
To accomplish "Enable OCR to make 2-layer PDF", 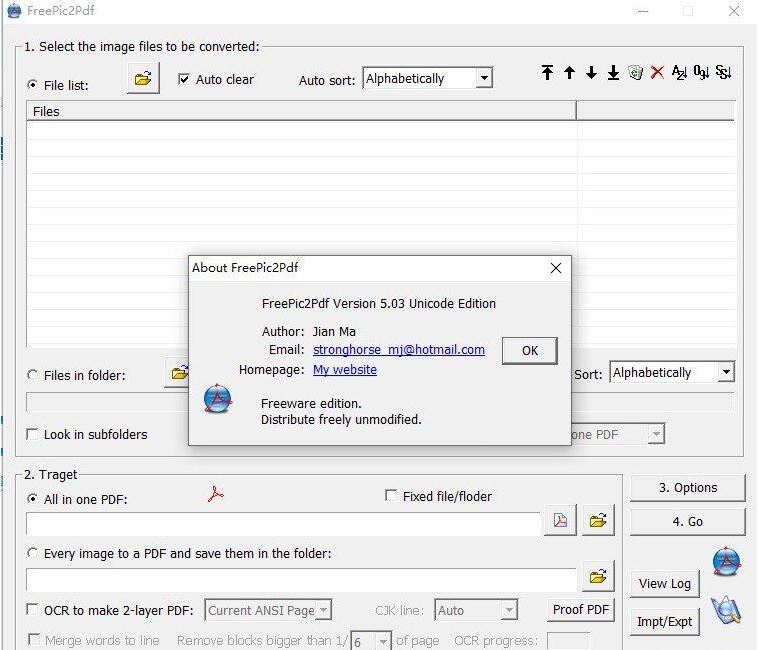I will coord(32,609).
